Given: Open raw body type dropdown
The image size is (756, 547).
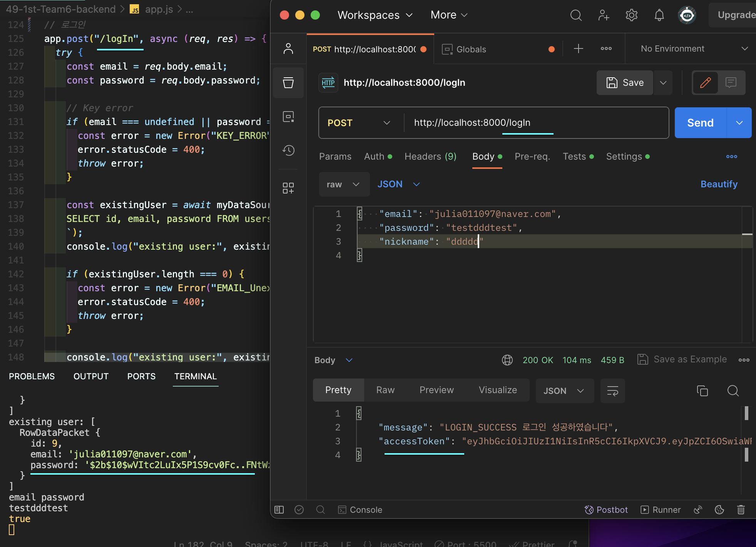Looking at the screenshot, I should click(343, 184).
